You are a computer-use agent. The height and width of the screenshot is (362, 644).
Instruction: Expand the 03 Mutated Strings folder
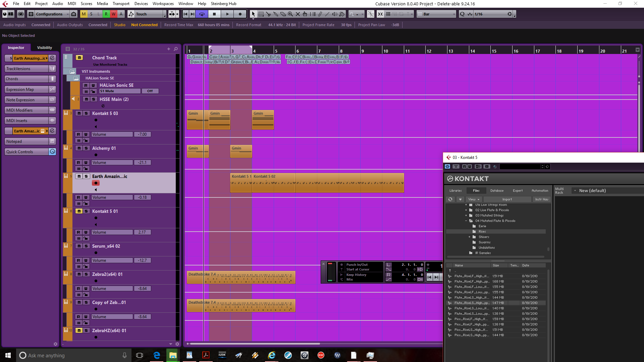point(466,216)
